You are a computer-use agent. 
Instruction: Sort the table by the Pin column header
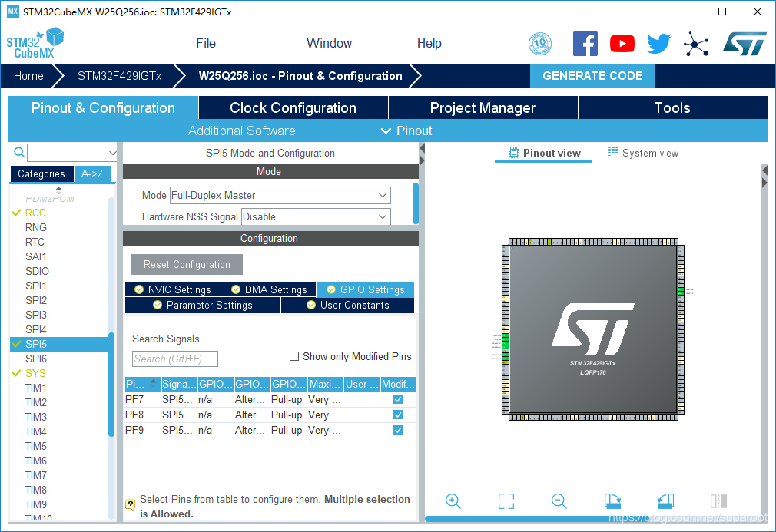[143, 384]
